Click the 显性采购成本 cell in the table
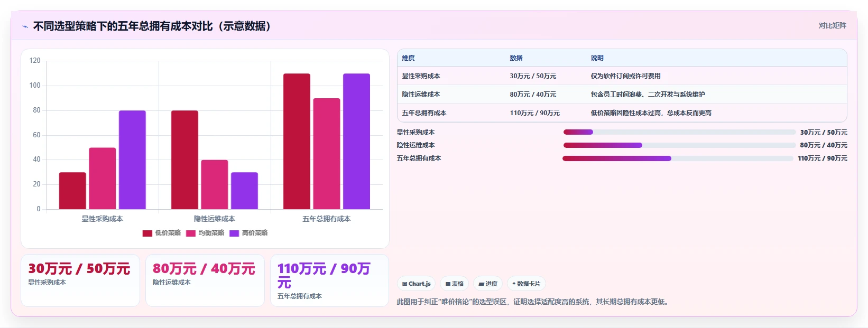 tap(421, 76)
